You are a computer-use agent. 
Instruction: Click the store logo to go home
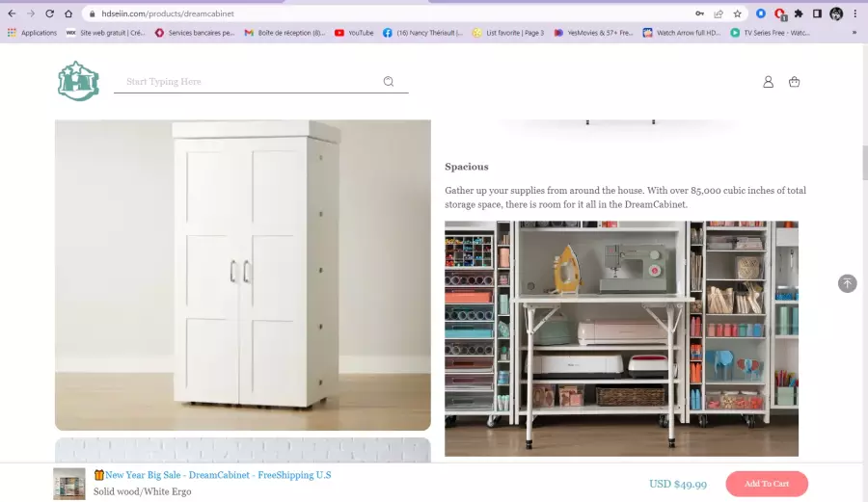(x=78, y=81)
